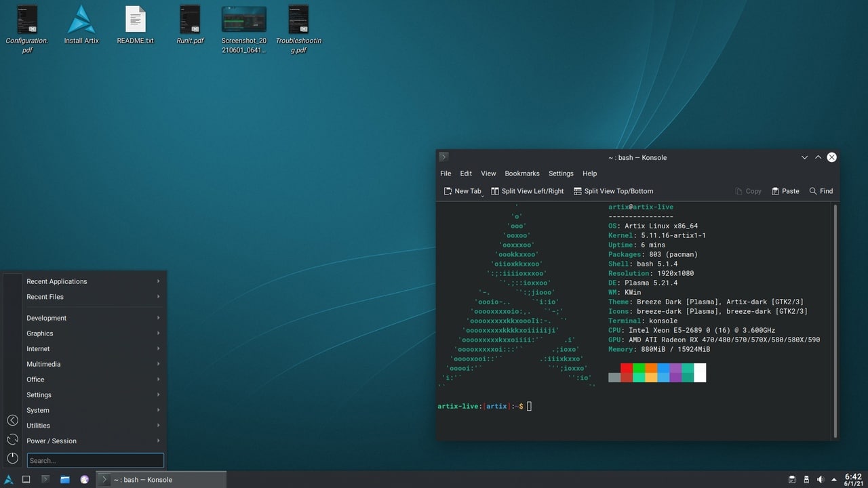
Task: Click Konsole's vertical scrollbar
Action: tap(835, 321)
